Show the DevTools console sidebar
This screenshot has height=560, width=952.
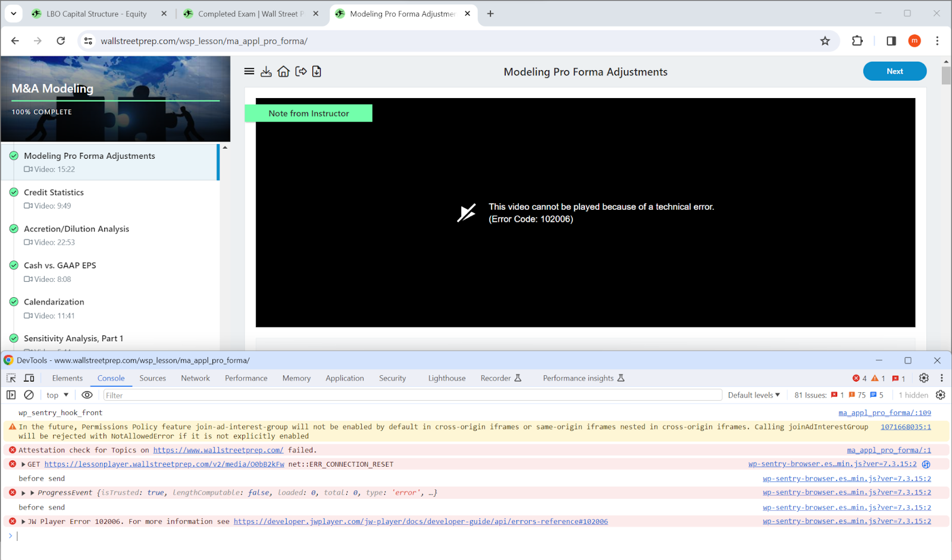(11, 395)
